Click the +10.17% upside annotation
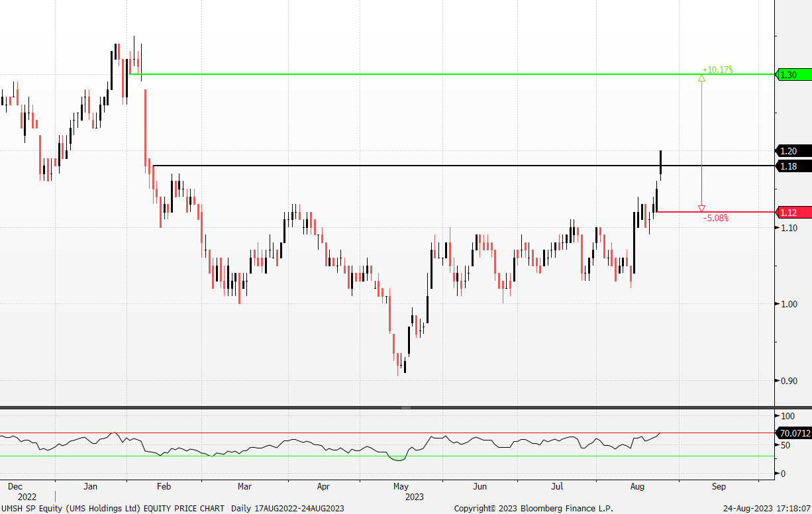 click(718, 69)
